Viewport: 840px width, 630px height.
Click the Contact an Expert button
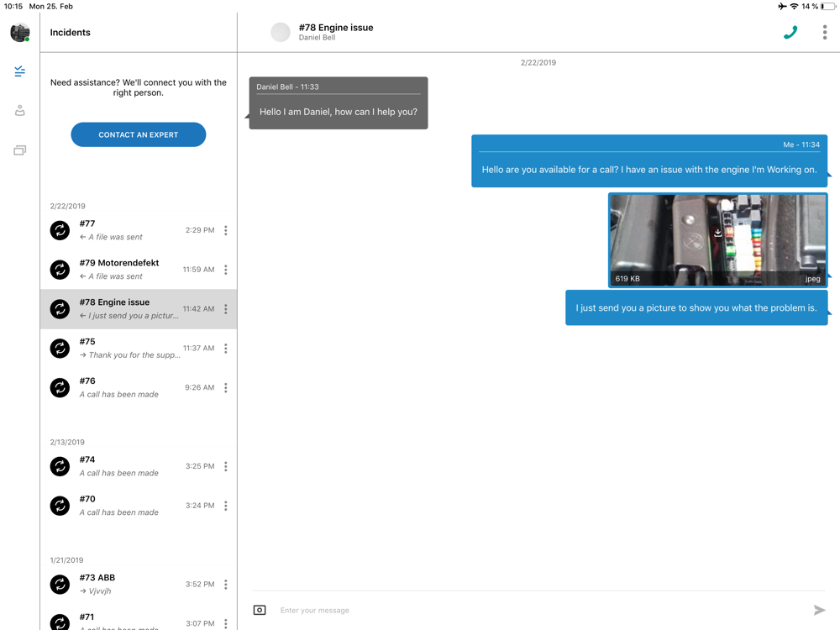coord(139,134)
